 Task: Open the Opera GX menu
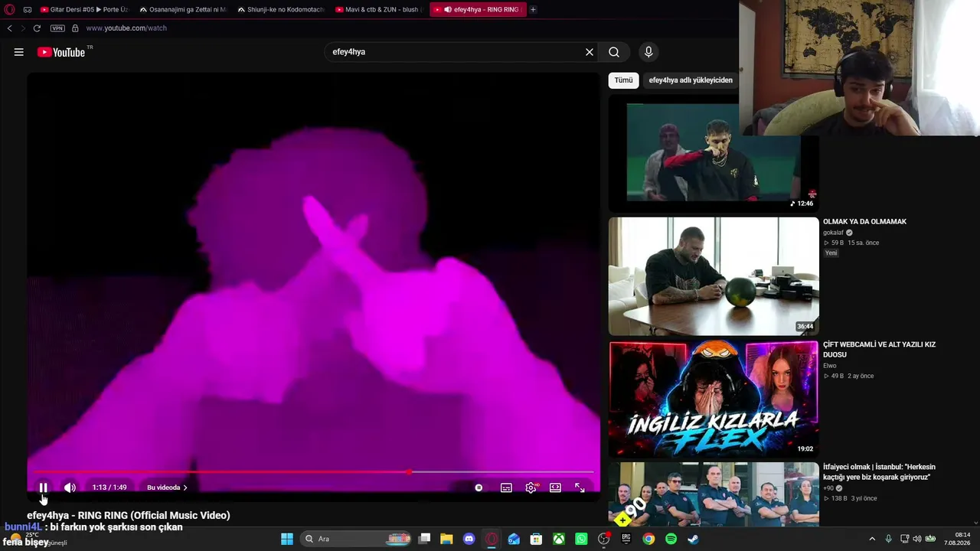tap(8, 9)
